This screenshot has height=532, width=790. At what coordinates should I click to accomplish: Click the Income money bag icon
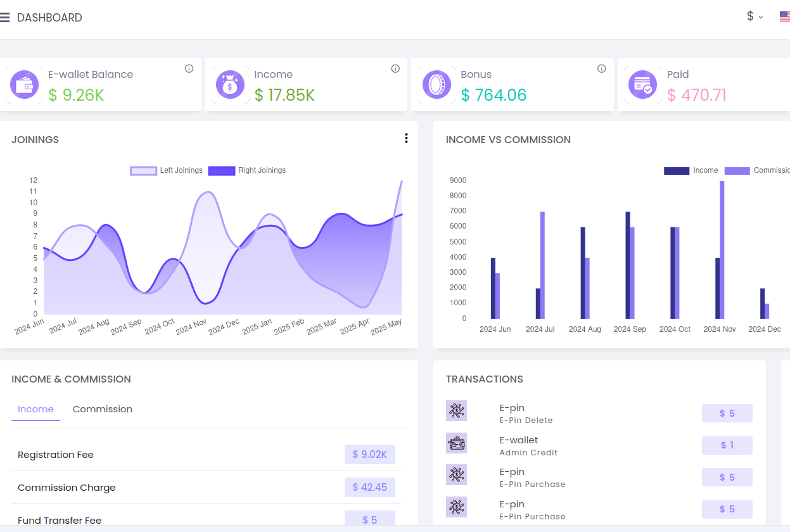pyautogui.click(x=230, y=84)
